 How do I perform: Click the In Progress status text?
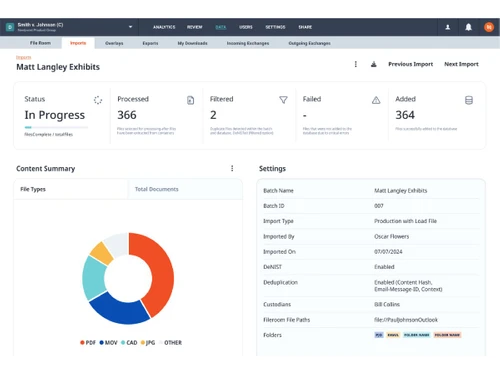click(55, 115)
